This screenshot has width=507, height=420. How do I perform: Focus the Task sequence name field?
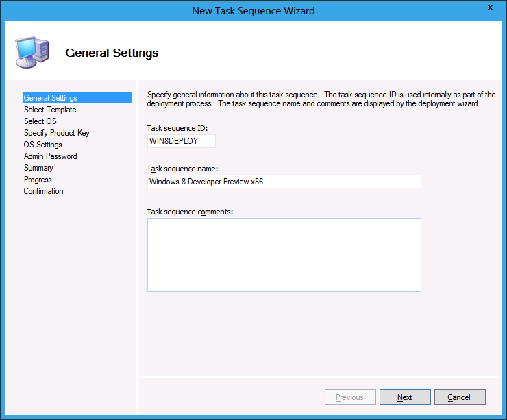[284, 182]
